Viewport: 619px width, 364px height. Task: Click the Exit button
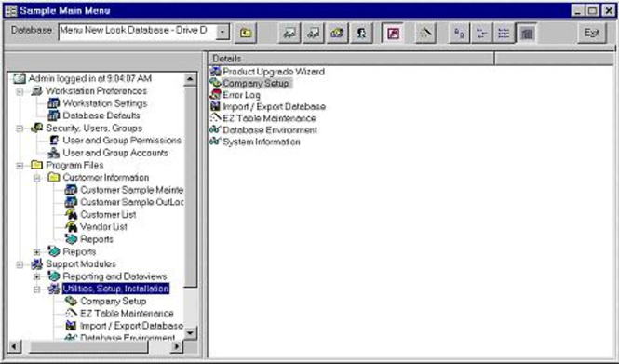591,33
